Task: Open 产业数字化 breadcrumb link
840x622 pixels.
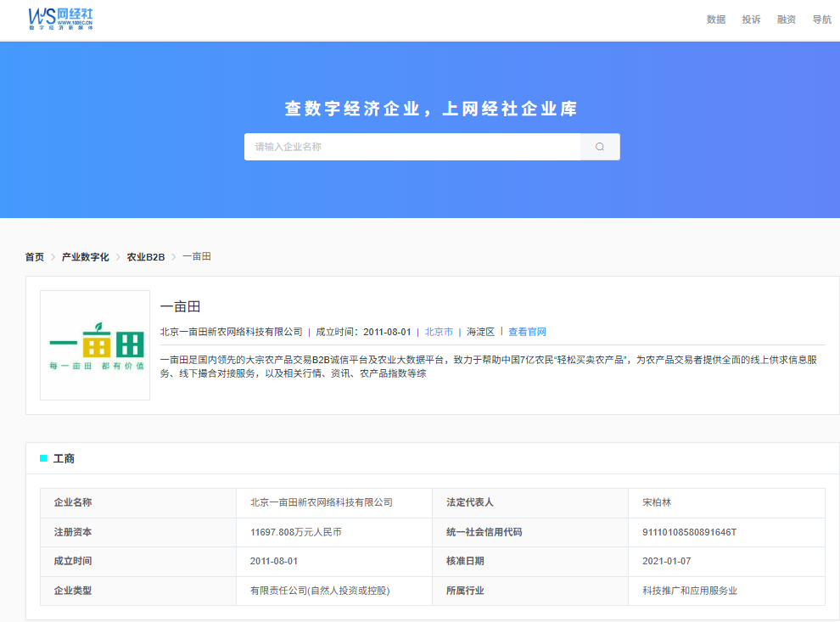Action: pos(85,257)
